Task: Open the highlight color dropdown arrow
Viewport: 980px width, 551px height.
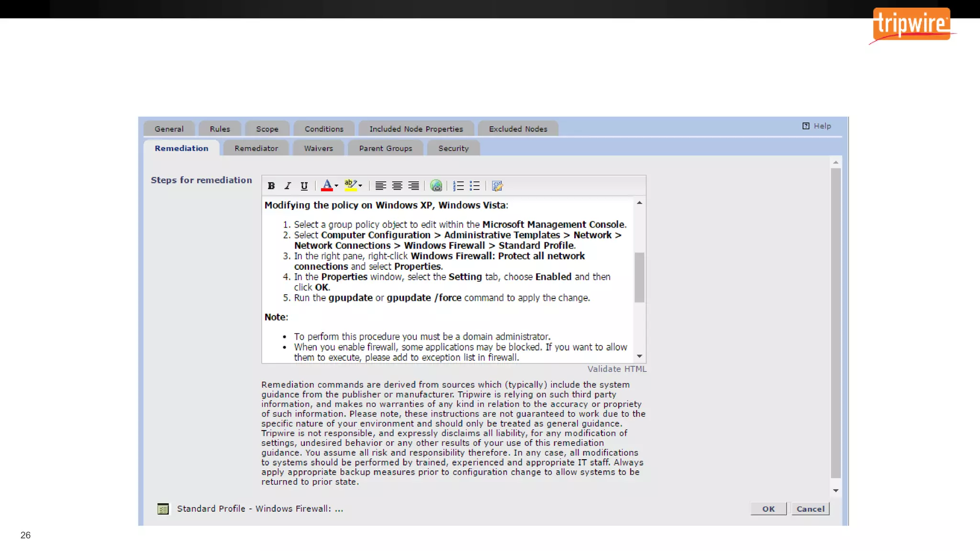Action: [360, 186]
